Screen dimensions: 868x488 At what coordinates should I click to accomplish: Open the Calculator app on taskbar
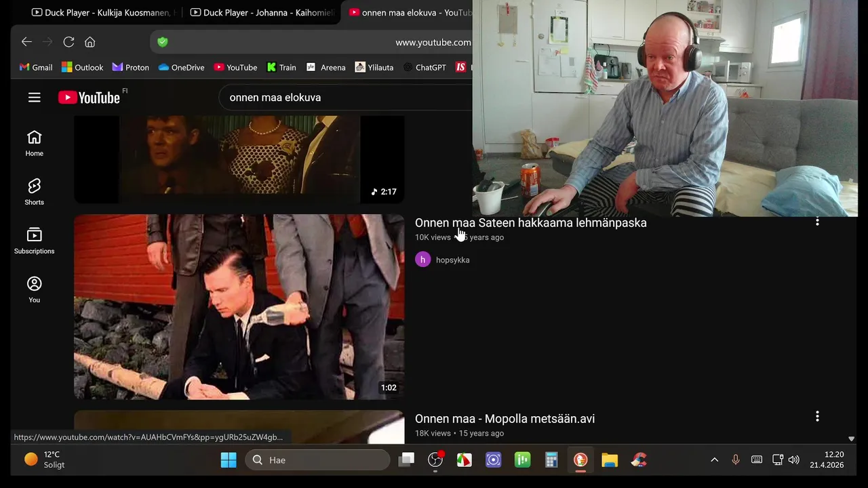pyautogui.click(x=551, y=460)
